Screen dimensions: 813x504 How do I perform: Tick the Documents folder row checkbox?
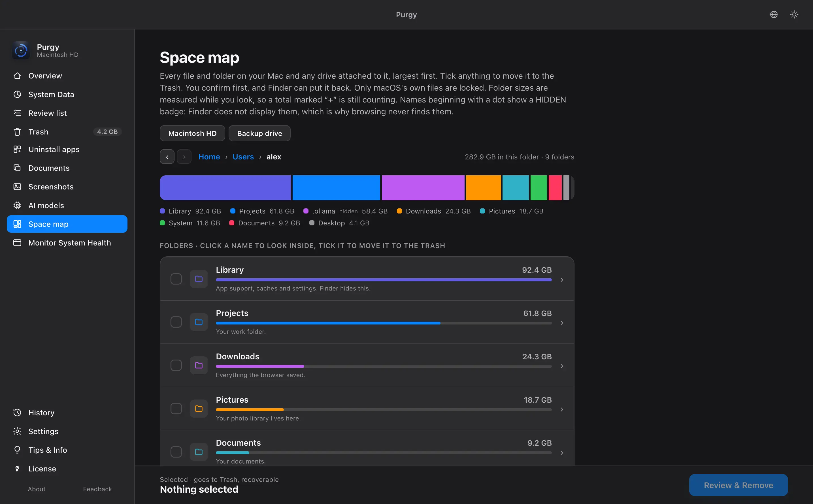click(x=176, y=452)
